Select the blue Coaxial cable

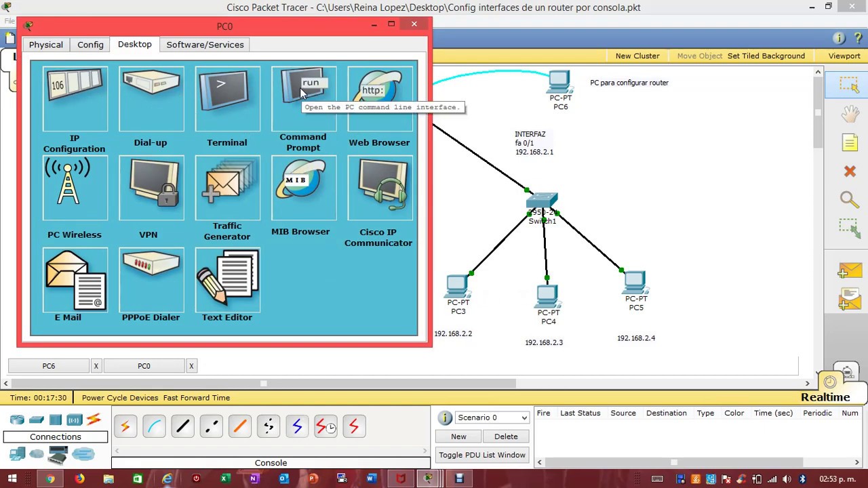(x=297, y=426)
